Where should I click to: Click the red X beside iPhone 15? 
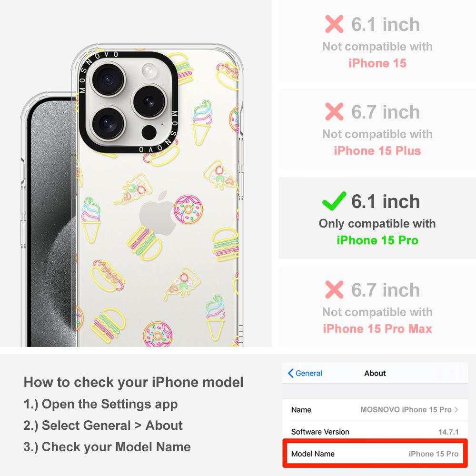(334, 24)
